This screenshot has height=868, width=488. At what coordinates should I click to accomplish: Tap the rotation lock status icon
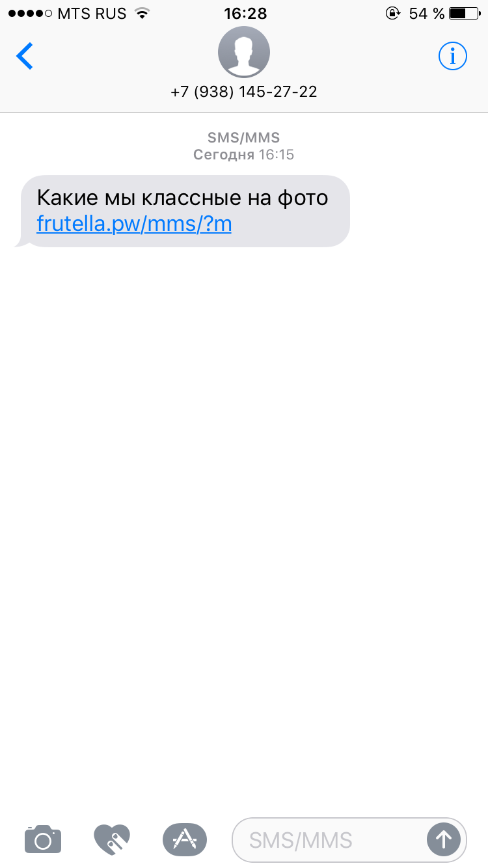tap(392, 13)
